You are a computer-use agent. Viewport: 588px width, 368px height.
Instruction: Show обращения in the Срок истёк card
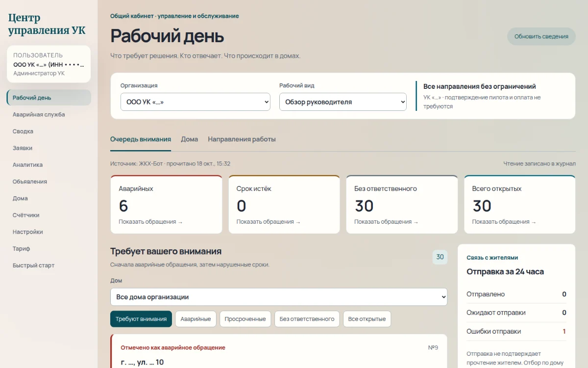(x=269, y=222)
